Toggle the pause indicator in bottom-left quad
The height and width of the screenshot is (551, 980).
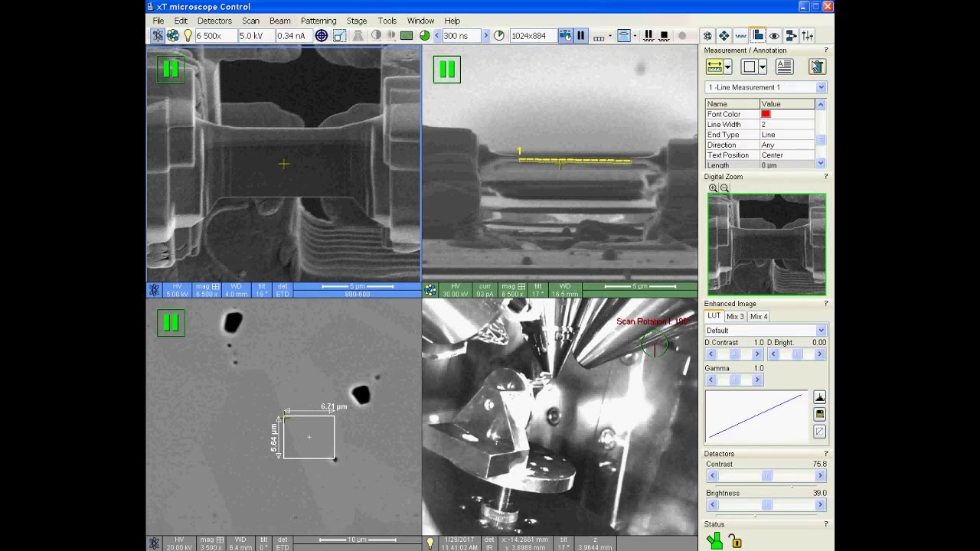pos(171,322)
